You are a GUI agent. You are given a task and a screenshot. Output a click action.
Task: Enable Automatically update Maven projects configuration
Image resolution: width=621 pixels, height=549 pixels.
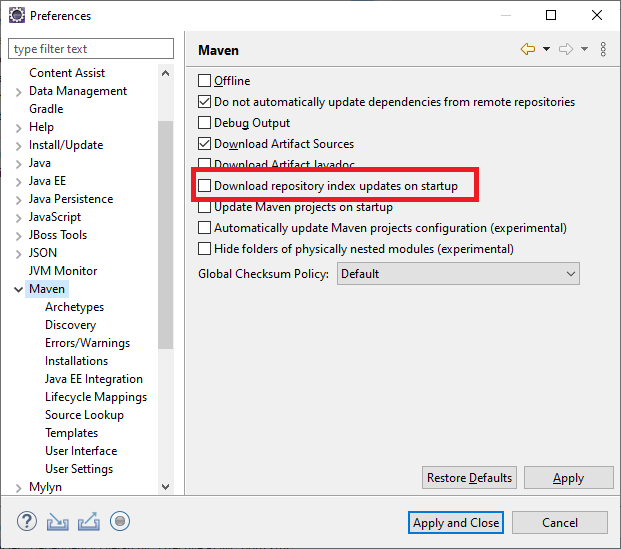(x=204, y=228)
